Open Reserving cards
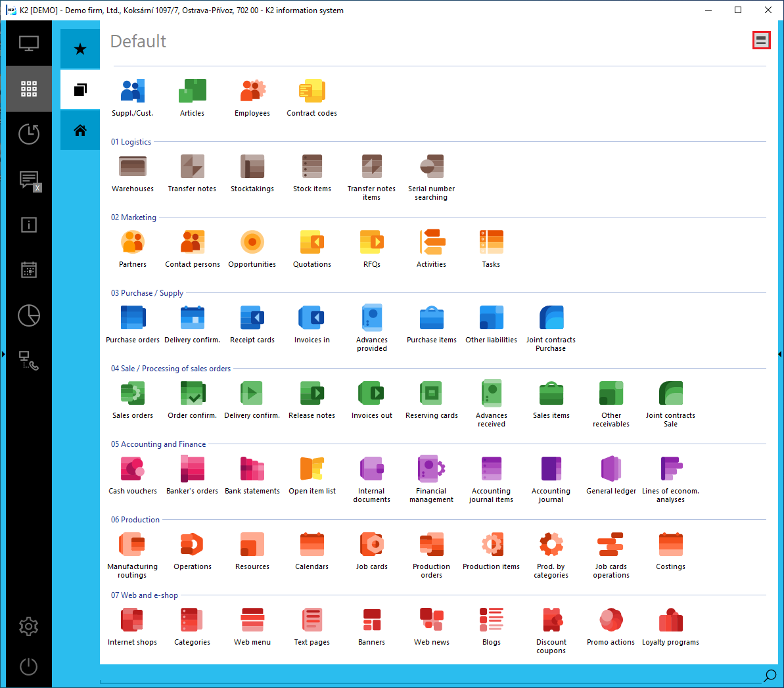This screenshot has height=688, width=784. point(431,400)
